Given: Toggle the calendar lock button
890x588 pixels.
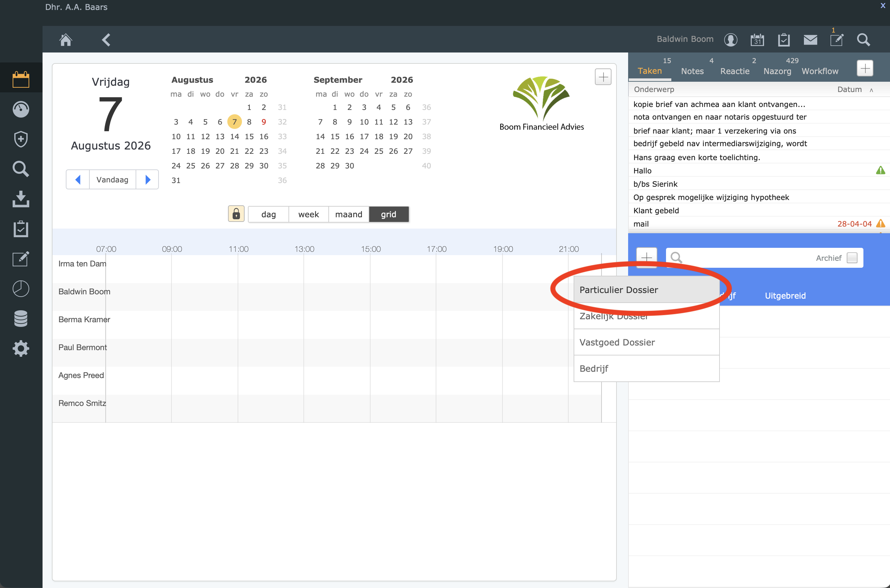Looking at the screenshot, I should click(236, 214).
